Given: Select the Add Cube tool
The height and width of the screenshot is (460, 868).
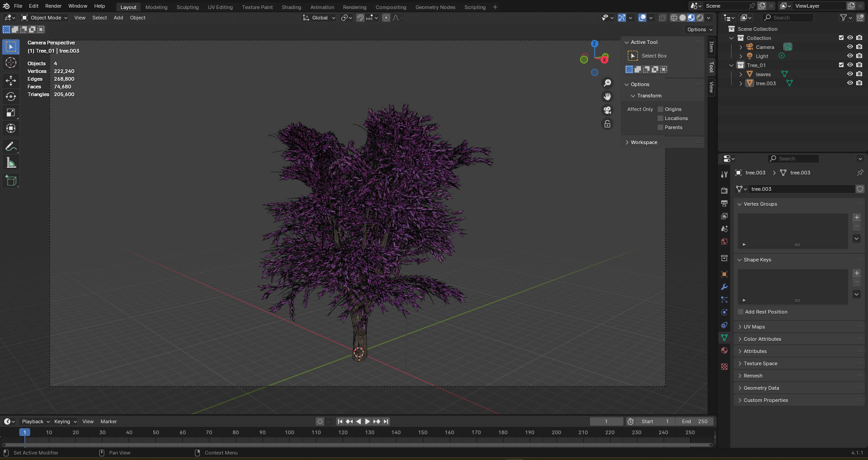Looking at the screenshot, I should tap(11, 181).
